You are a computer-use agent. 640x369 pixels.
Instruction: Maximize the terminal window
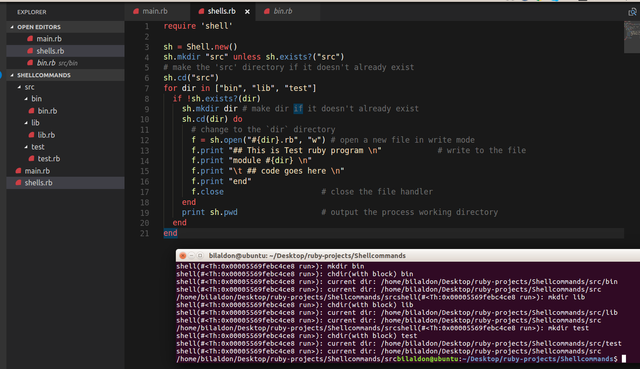200,256
